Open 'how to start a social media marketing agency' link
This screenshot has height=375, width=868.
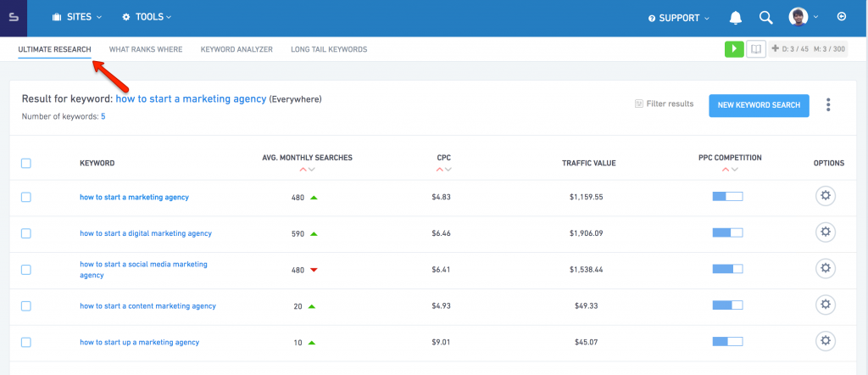point(143,270)
